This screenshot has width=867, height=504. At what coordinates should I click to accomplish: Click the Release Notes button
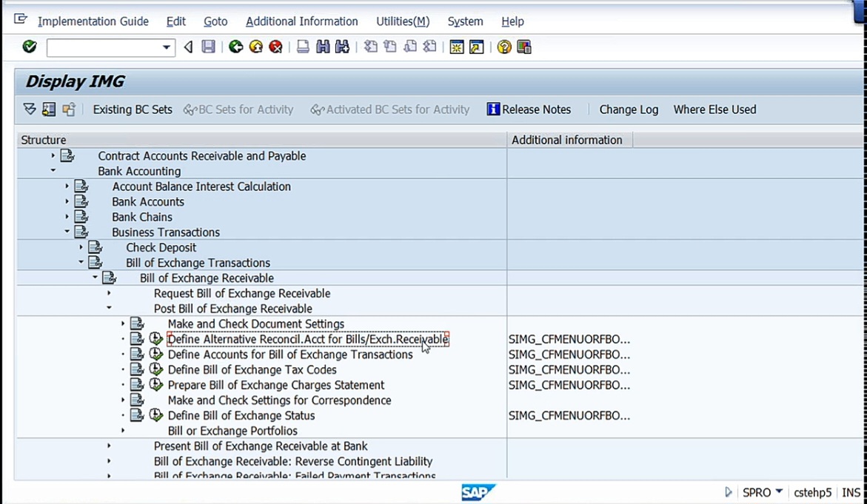[x=529, y=110]
